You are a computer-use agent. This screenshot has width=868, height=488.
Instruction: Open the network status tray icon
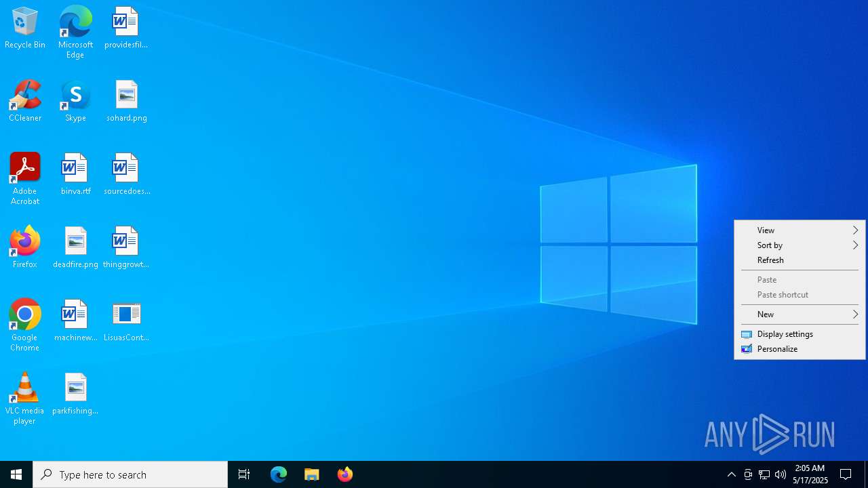coord(764,474)
